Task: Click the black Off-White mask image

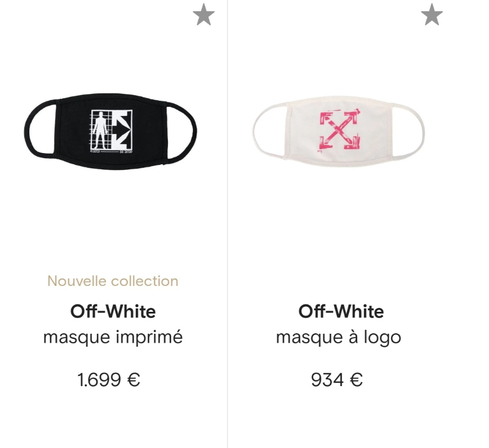Action: point(110,131)
